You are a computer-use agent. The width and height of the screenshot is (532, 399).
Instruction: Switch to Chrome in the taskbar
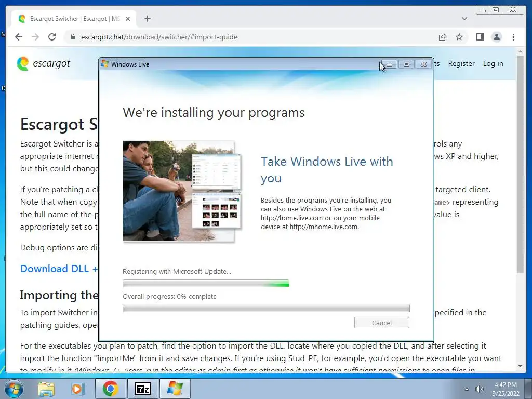[x=110, y=389]
